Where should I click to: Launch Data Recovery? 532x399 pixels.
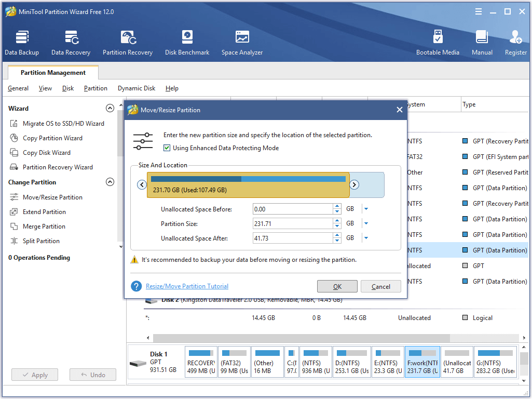point(71,43)
